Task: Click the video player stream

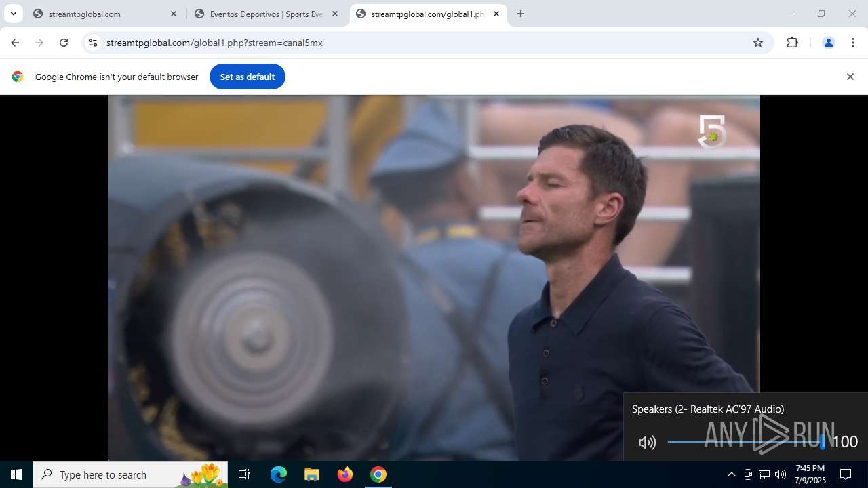Action: point(434,278)
